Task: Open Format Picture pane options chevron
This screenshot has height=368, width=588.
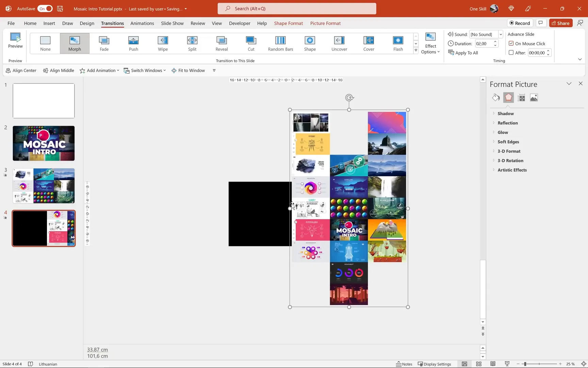Action: click(x=569, y=83)
